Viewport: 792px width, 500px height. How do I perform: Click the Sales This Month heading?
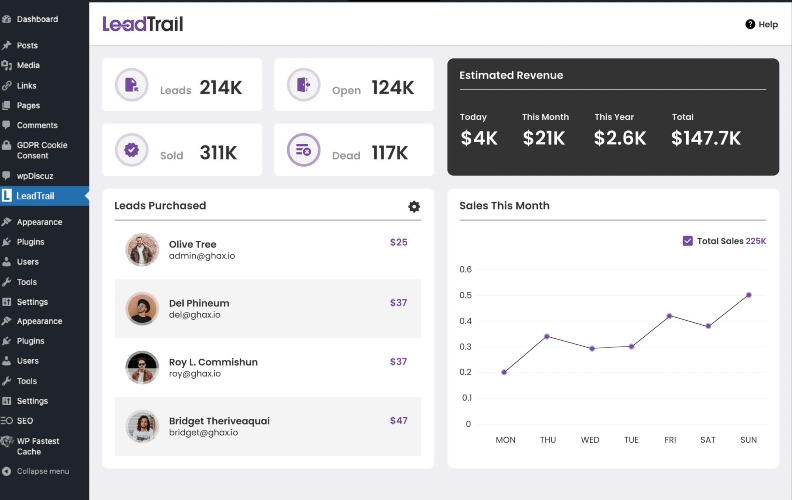pyautogui.click(x=504, y=206)
